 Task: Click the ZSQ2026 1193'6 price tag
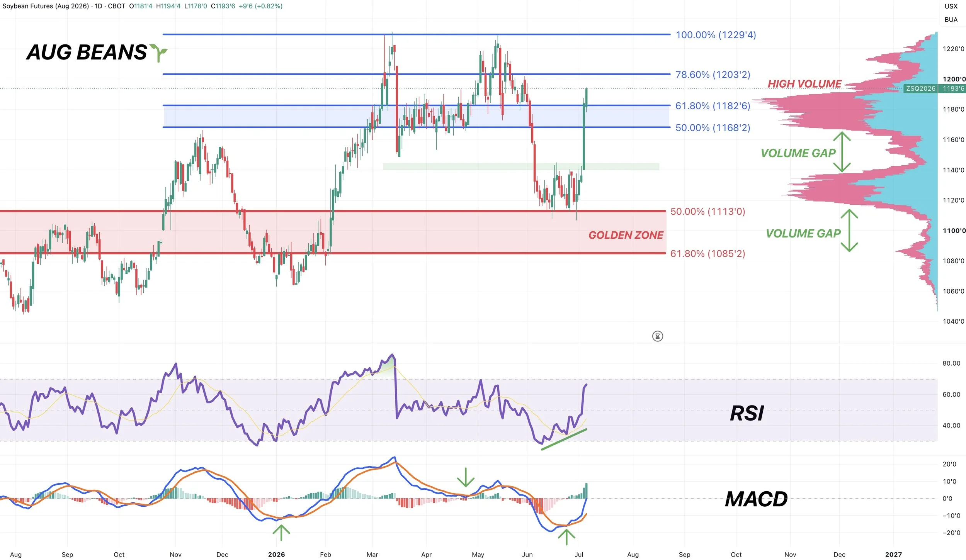coord(935,88)
